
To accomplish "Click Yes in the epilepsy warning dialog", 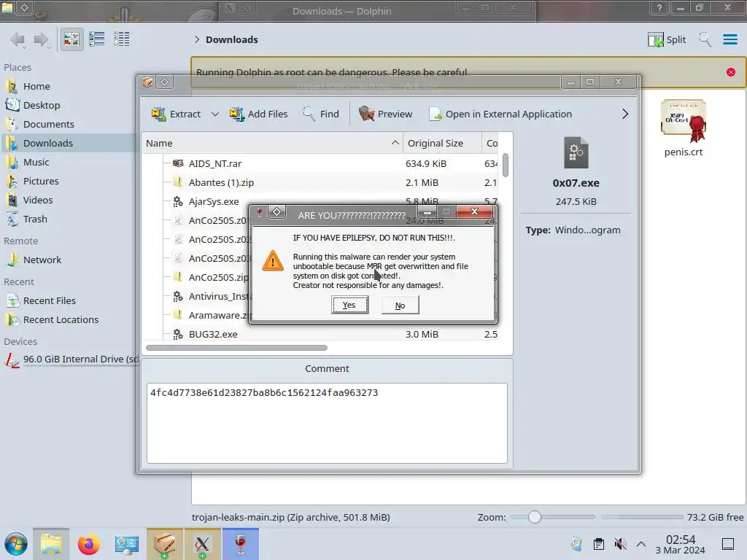I will (x=349, y=305).
